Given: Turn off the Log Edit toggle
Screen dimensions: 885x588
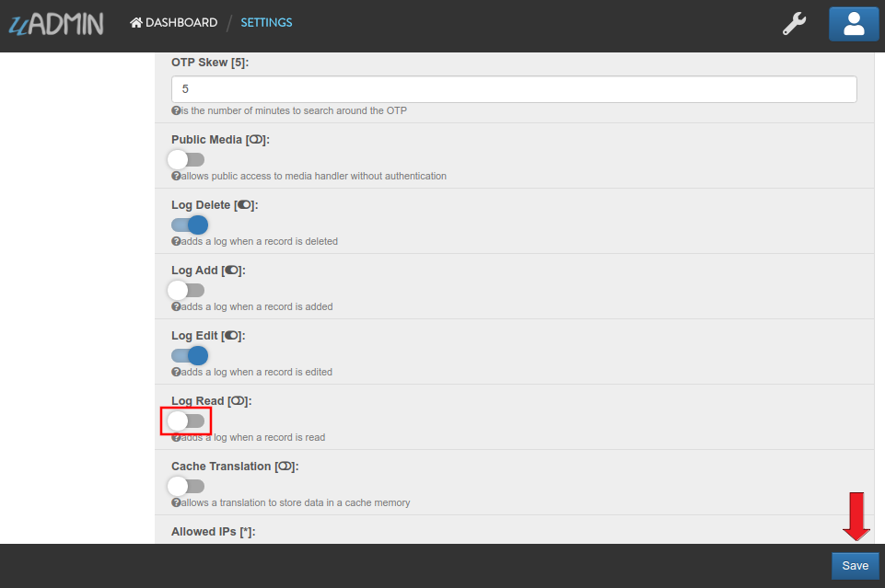Looking at the screenshot, I should point(190,356).
